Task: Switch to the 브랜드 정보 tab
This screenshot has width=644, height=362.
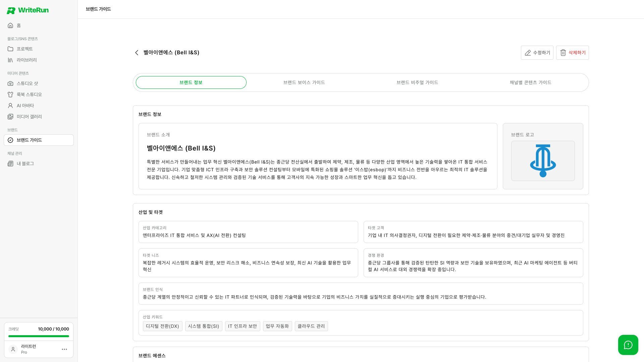Action: point(191,82)
